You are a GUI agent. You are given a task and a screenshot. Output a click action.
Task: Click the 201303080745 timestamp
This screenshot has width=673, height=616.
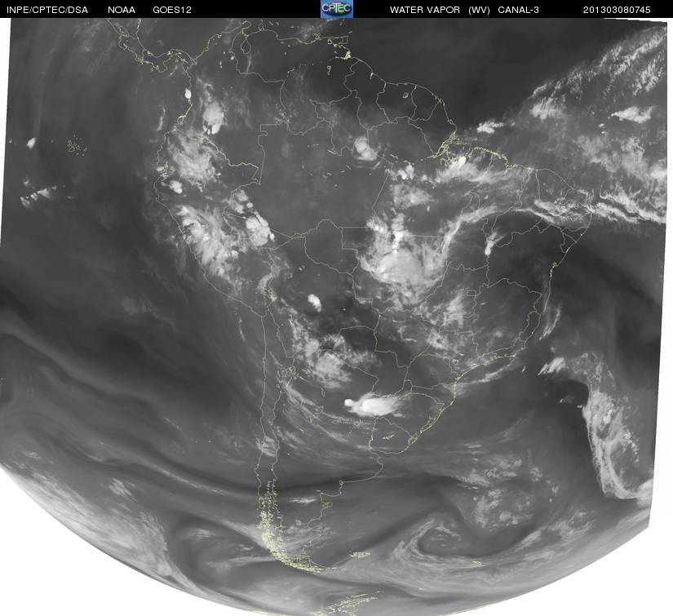pyautogui.click(x=617, y=10)
